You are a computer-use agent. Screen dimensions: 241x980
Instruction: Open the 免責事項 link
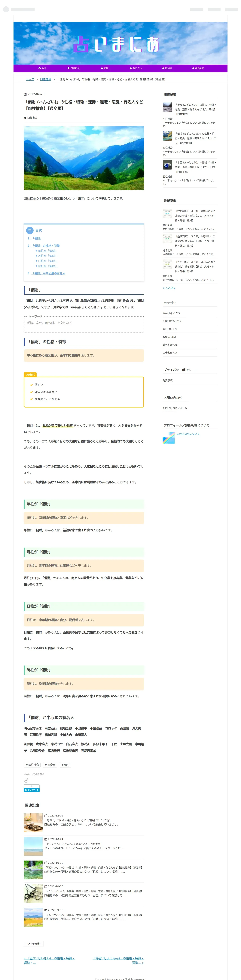point(168,380)
